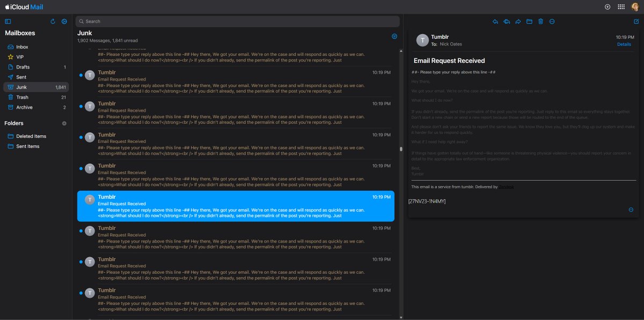Open the Archive mailbox
The image size is (644, 320).
(x=36, y=107)
